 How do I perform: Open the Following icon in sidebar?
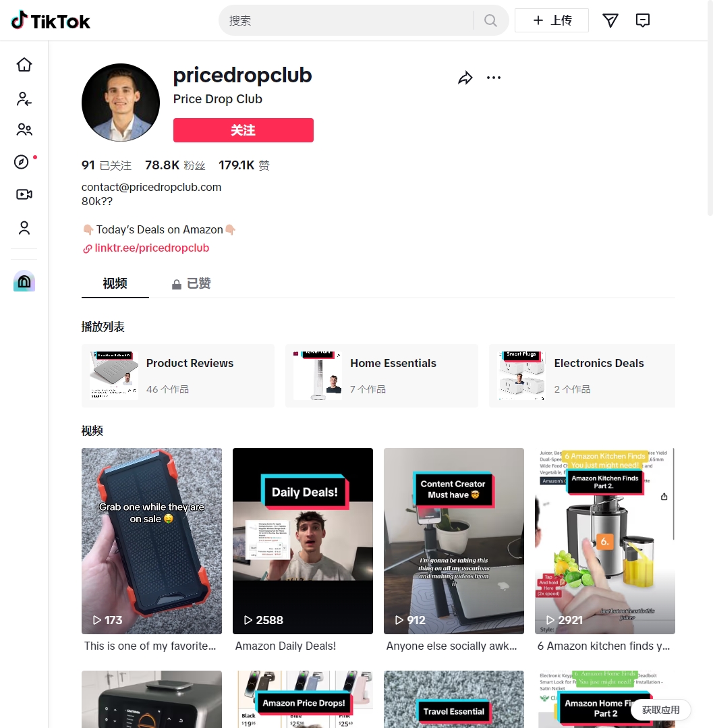(24, 99)
